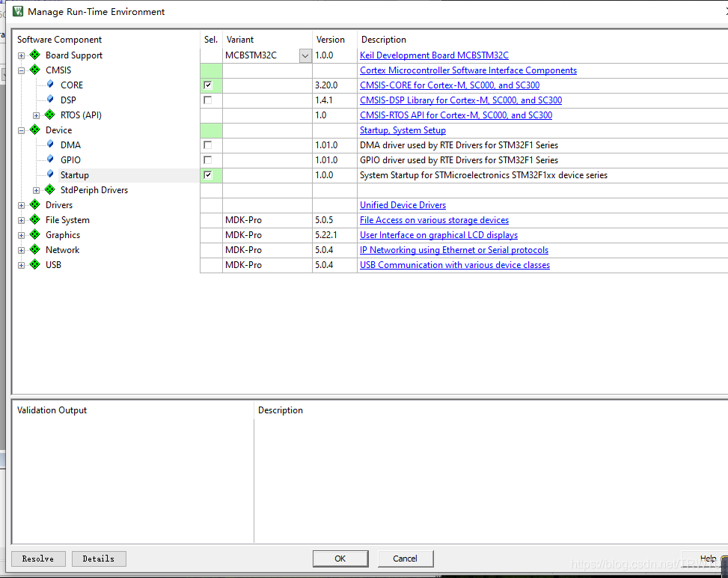Image resolution: width=728 pixels, height=578 pixels.
Task: Open the IP Networking using Ethernet link
Action: [454, 250]
